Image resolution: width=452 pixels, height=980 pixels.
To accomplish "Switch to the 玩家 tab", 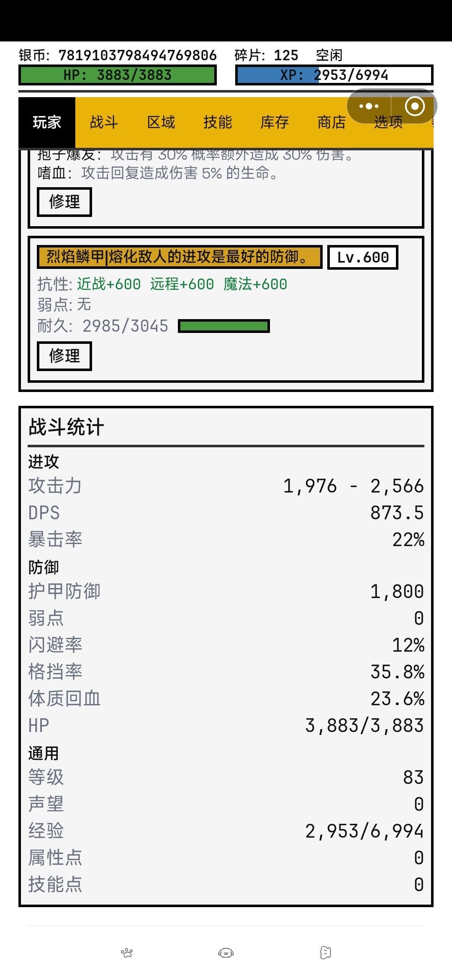I will pos(47,122).
